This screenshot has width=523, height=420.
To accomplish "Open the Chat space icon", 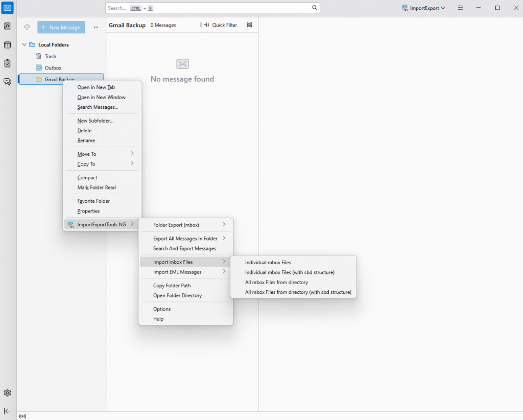I will pos(7,81).
